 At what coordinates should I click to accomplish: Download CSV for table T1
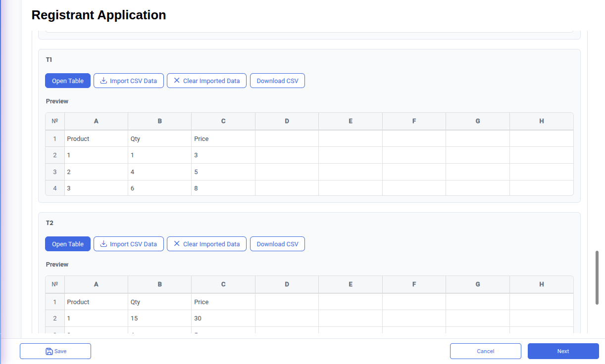[x=277, y=81]
